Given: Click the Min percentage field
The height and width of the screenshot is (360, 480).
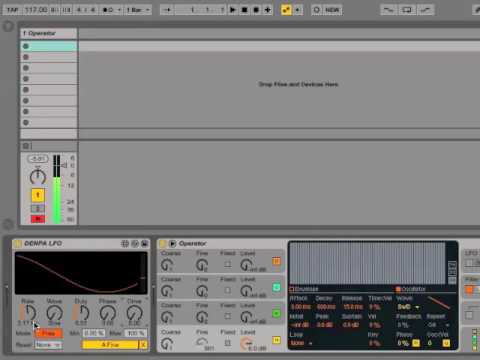Looking at the screenshot, I should point(94,333).
